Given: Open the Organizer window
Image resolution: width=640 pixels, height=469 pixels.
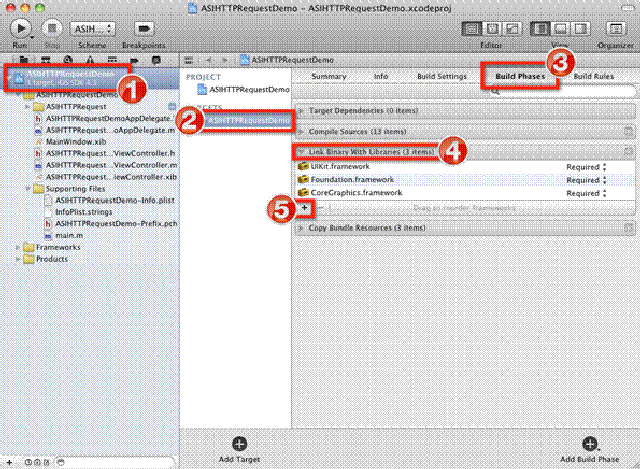Looking at the screenshot, I should click(x=616, y=29).
